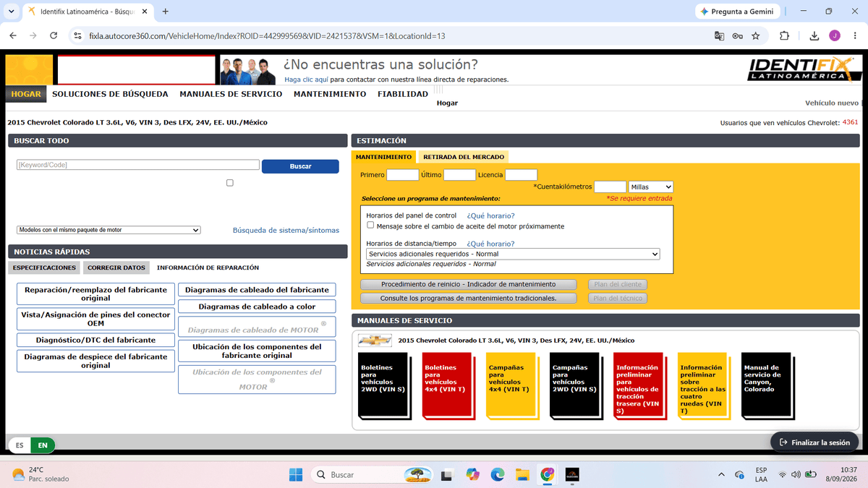Open Task View on taskbar
This screenshot has width=868, height=488.
click(447, 474)
